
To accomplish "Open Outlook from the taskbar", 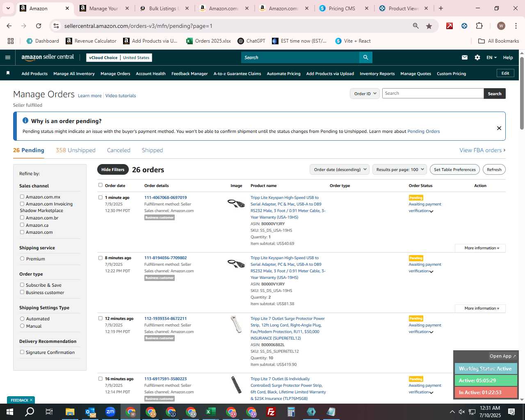I will (90, 412).
